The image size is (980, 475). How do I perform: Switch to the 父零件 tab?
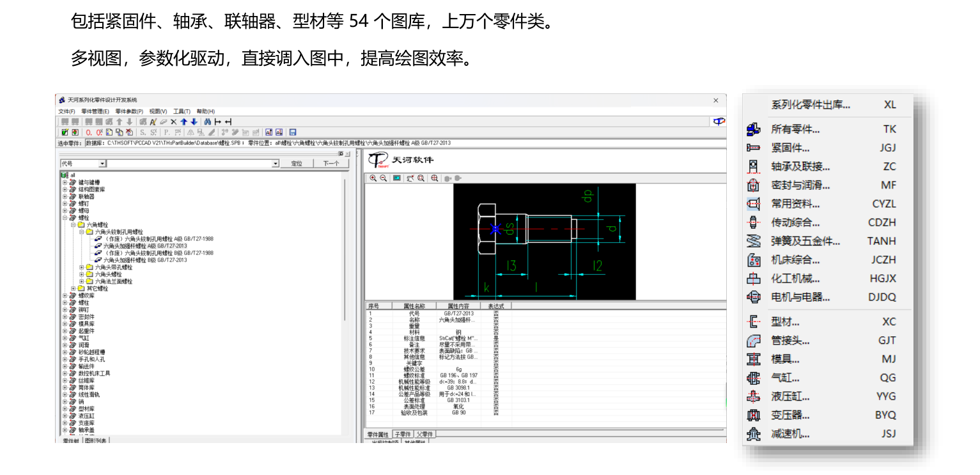click(425, 434)
